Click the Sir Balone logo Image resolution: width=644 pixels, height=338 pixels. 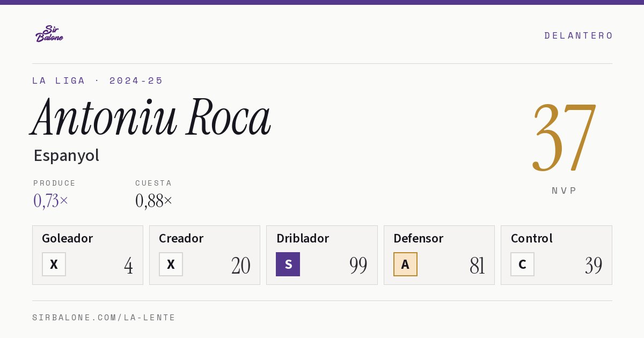point(49,33)
